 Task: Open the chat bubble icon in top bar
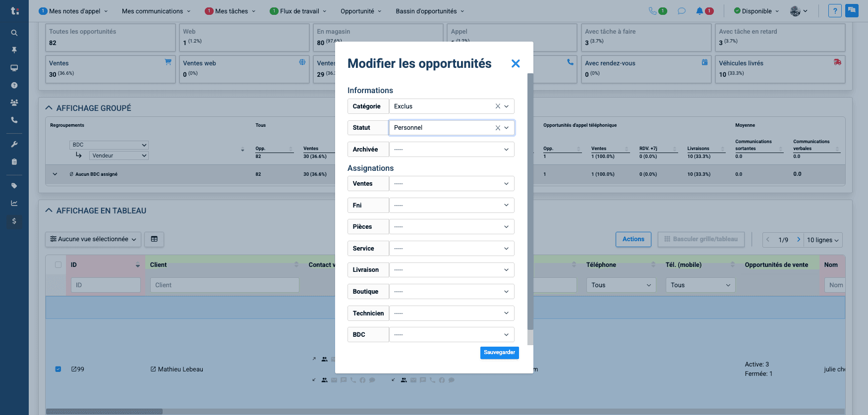coord(682,11)
